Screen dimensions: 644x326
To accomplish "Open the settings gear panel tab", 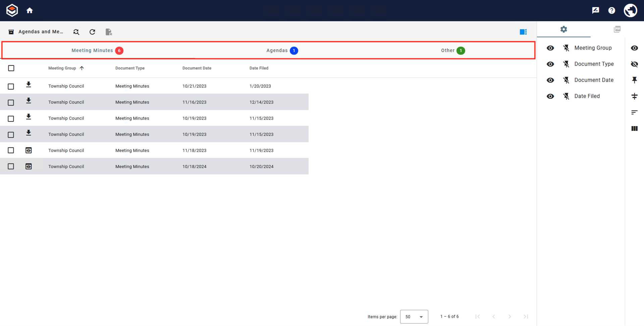I will coord(564,29).
